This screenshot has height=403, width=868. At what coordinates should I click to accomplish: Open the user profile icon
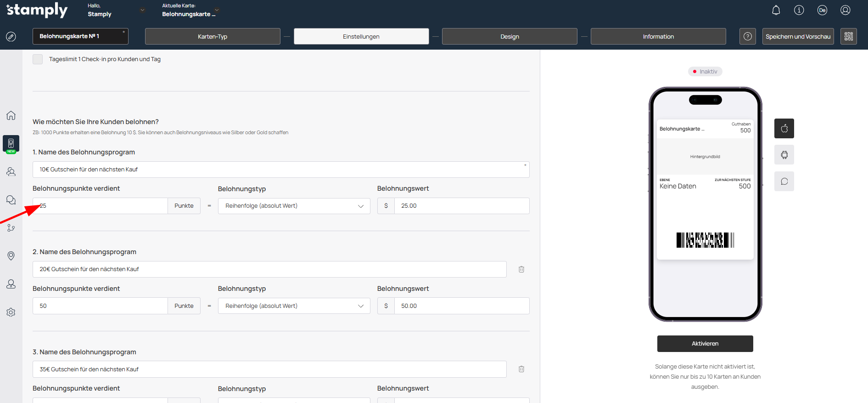pyautogui.click(x=845, y=10)
